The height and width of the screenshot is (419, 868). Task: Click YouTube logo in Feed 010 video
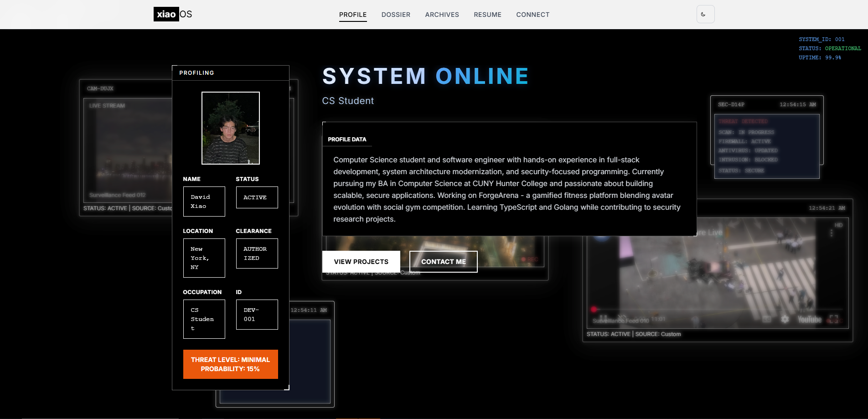[810, 320]
